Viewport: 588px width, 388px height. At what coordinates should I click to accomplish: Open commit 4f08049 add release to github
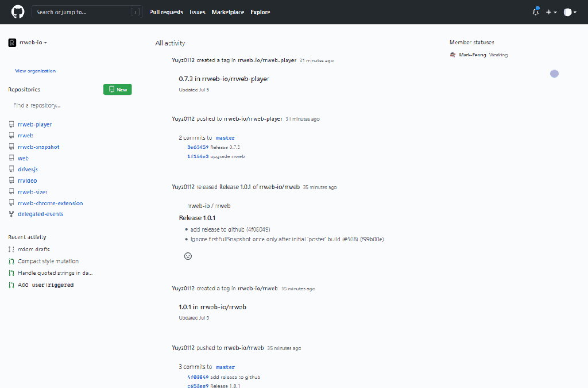click(198, 377)
